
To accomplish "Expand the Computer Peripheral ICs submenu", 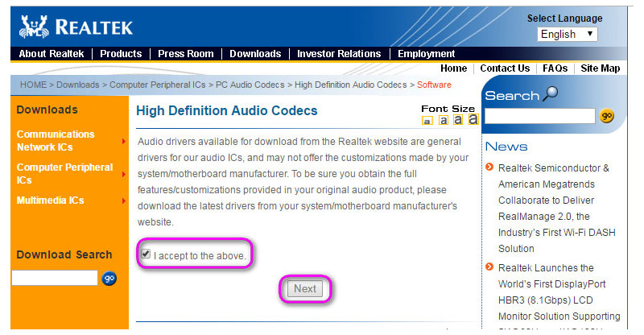I will coord(123,174).
